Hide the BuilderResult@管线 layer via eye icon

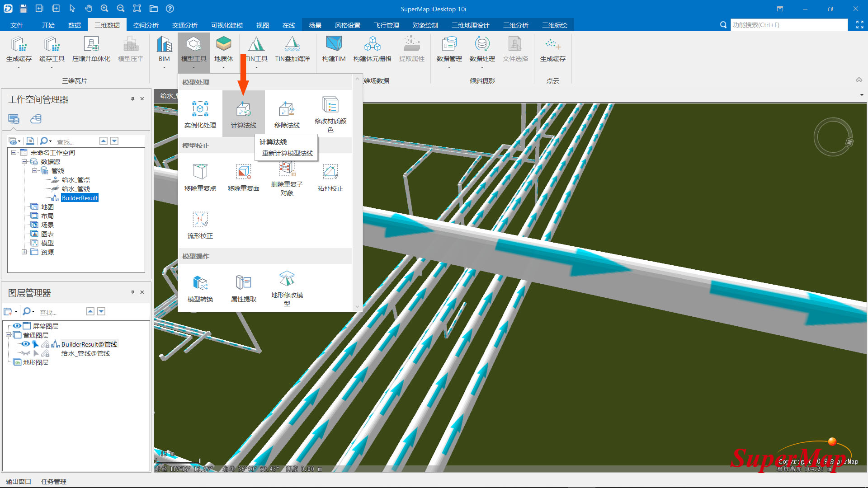[x=25, y=344]
